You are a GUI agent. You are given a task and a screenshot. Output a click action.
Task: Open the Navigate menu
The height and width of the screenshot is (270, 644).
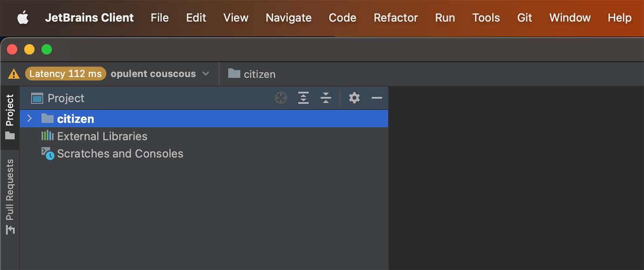pos(288,18)
